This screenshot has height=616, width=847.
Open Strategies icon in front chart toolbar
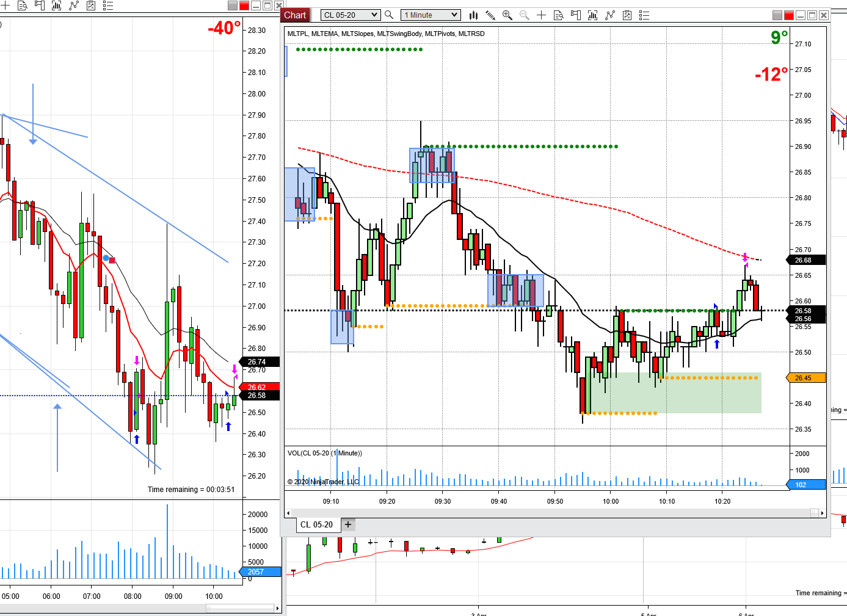tap(627, 15)
